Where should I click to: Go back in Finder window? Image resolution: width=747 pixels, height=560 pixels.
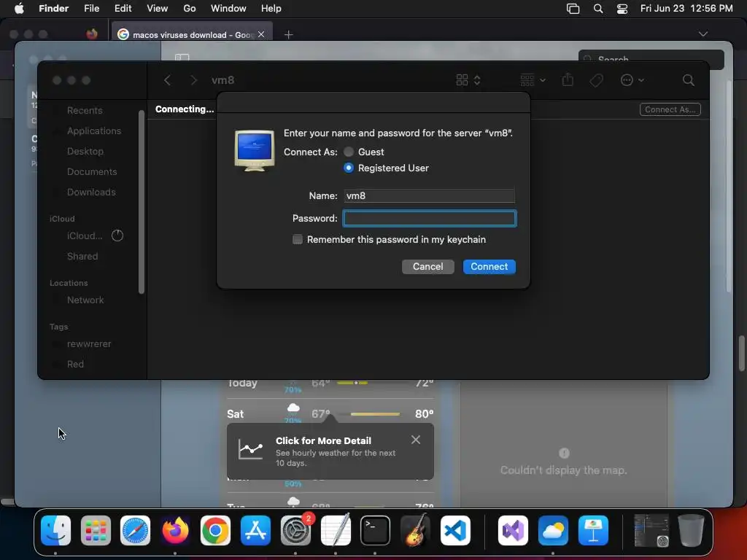coord(167,80)
